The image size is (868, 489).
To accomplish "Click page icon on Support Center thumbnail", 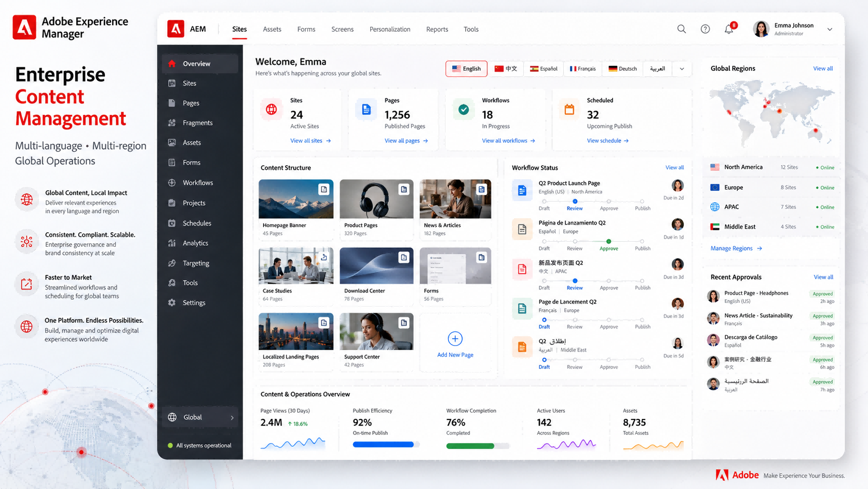I will (x=404, y=323).
